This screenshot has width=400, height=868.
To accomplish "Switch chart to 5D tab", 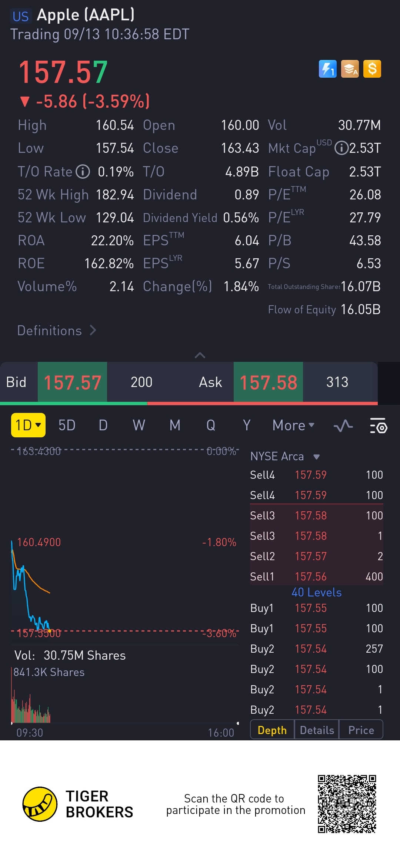I will [67, 425].
